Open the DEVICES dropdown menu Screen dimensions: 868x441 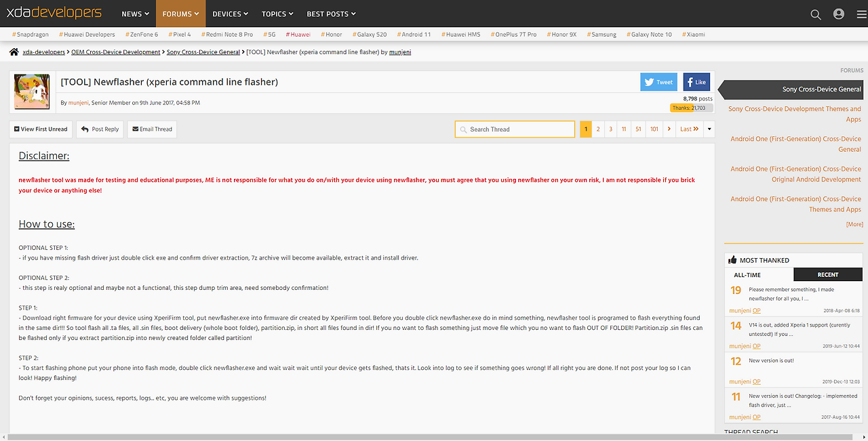230,14
